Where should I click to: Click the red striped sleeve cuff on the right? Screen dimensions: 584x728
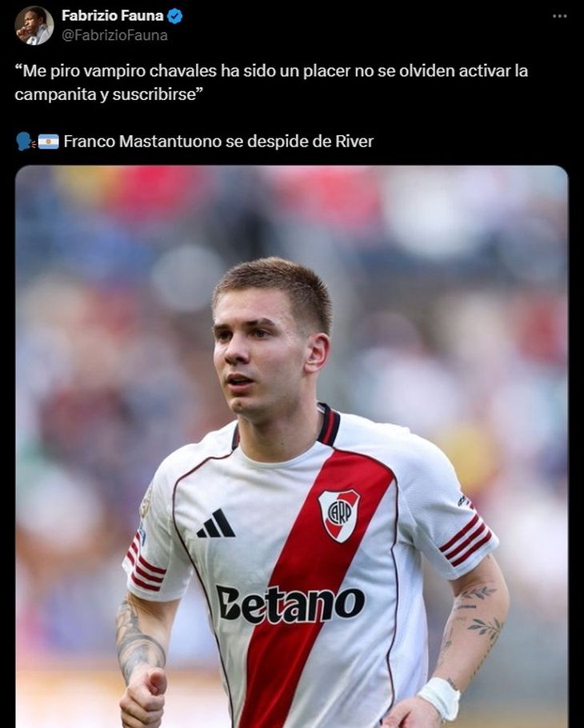click(466, 540)
